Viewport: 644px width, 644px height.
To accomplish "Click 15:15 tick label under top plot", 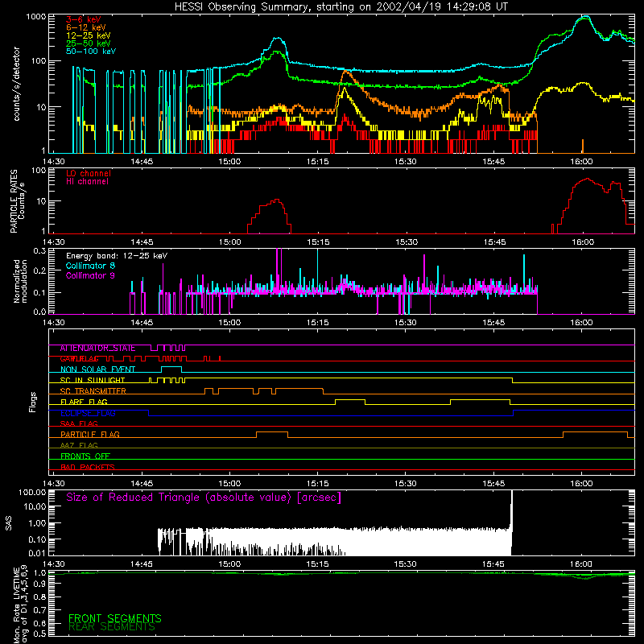I will (317, 162).
